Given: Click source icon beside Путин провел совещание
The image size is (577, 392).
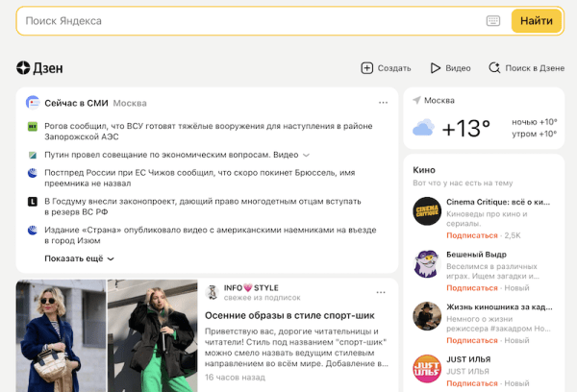Looking at the screenshot, I should (x=33, y=156).
